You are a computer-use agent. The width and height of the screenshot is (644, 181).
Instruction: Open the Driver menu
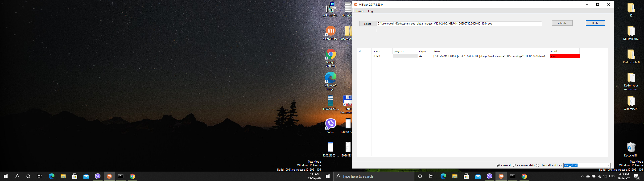pos(360,11)
